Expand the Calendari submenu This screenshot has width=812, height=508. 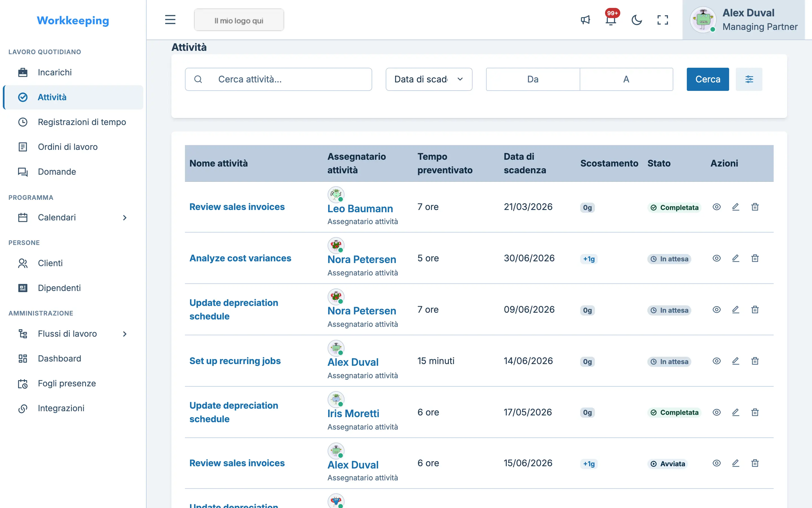[73, 217]
